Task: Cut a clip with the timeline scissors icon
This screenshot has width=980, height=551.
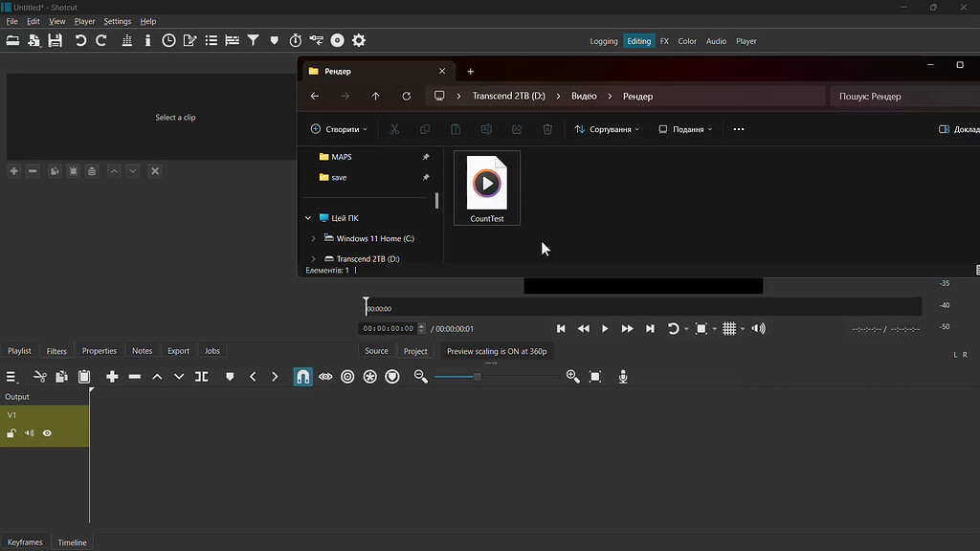Action: pos(39,376)
